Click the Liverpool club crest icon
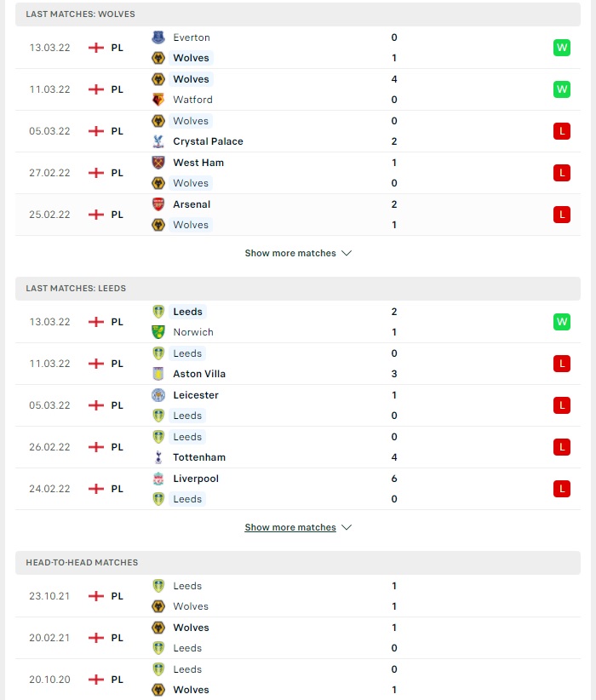 pos(158,479)
